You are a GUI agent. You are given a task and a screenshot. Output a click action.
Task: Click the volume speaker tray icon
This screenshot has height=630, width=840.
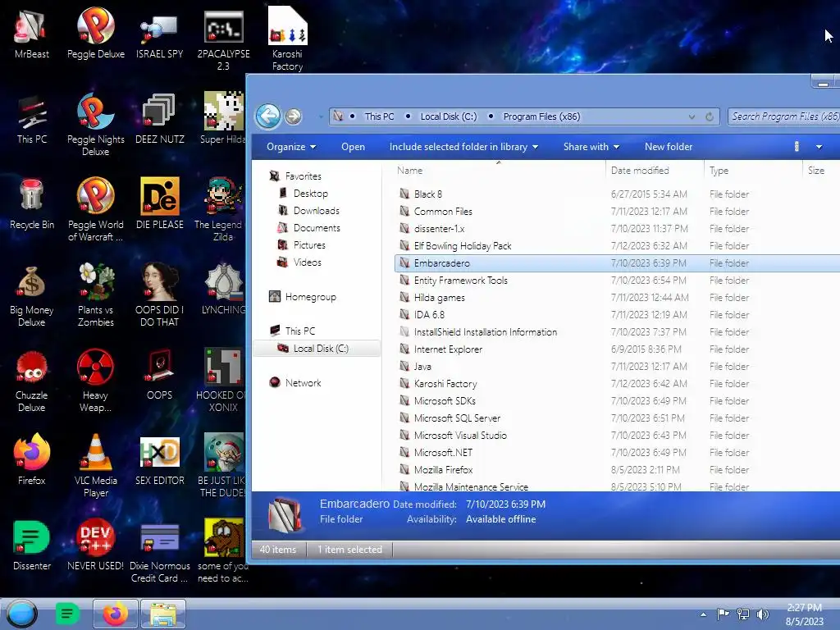[762, 614]
